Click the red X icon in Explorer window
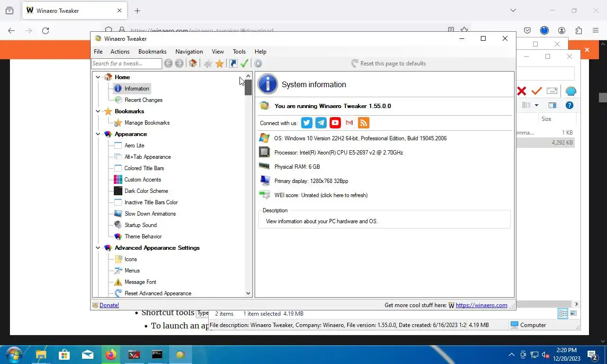607x364 pixels. click(x=522, y=91)
